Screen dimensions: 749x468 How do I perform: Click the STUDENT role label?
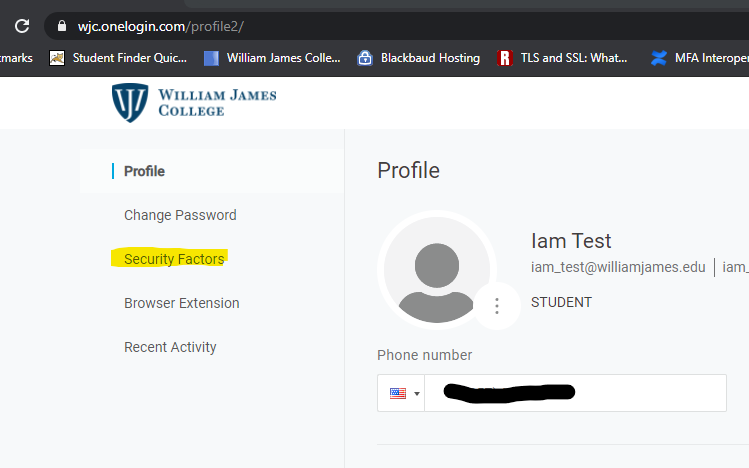pyautogui.click(x=561, y=302)
